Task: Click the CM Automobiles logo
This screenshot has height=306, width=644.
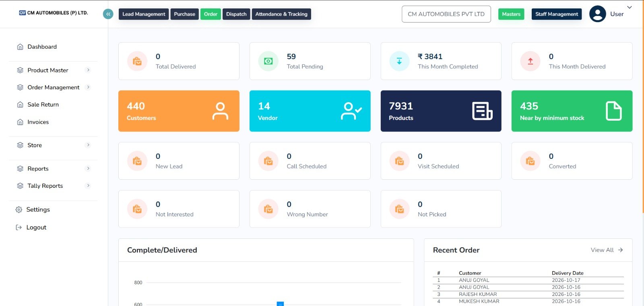Action: pyautogui.click(x=54, y=13)
